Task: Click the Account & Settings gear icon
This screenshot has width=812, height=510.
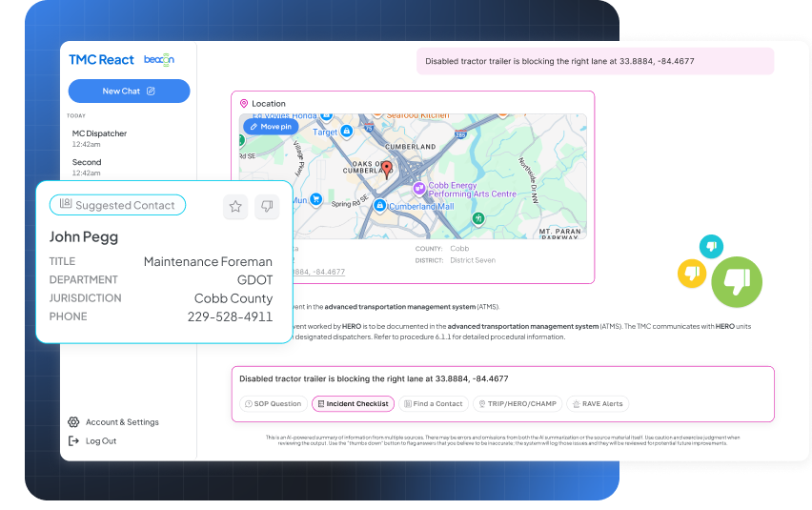Action: [73, 422]
